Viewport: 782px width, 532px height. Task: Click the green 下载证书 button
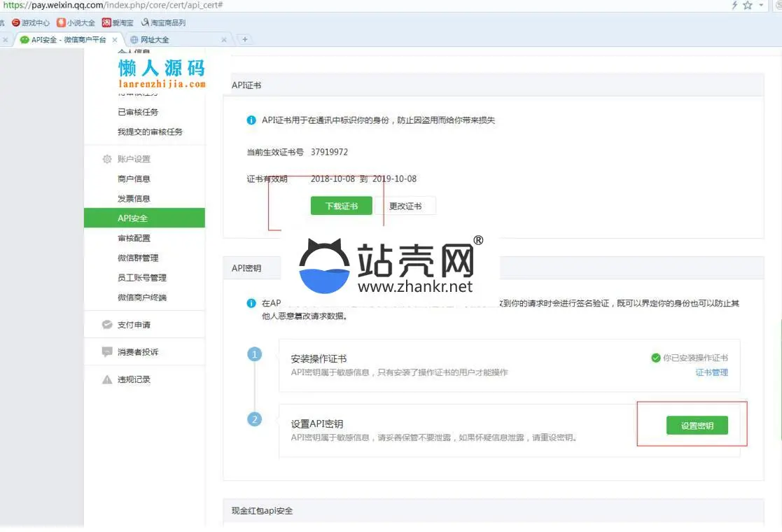coord(341,206)
